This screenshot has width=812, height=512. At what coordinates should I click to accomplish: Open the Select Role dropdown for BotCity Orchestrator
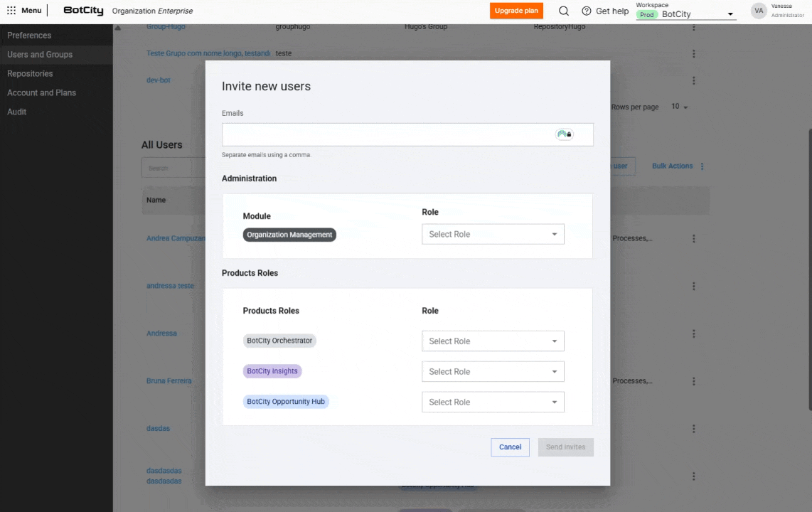(x=493, y=341)
